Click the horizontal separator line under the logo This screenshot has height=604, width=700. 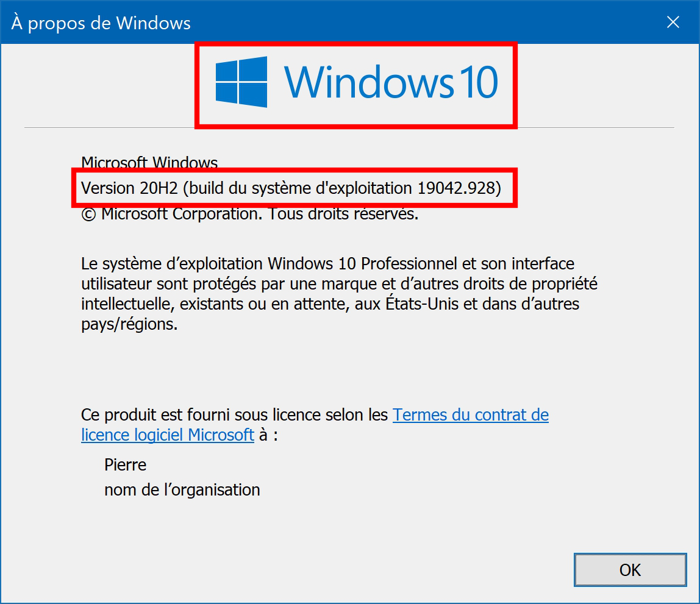349,127
